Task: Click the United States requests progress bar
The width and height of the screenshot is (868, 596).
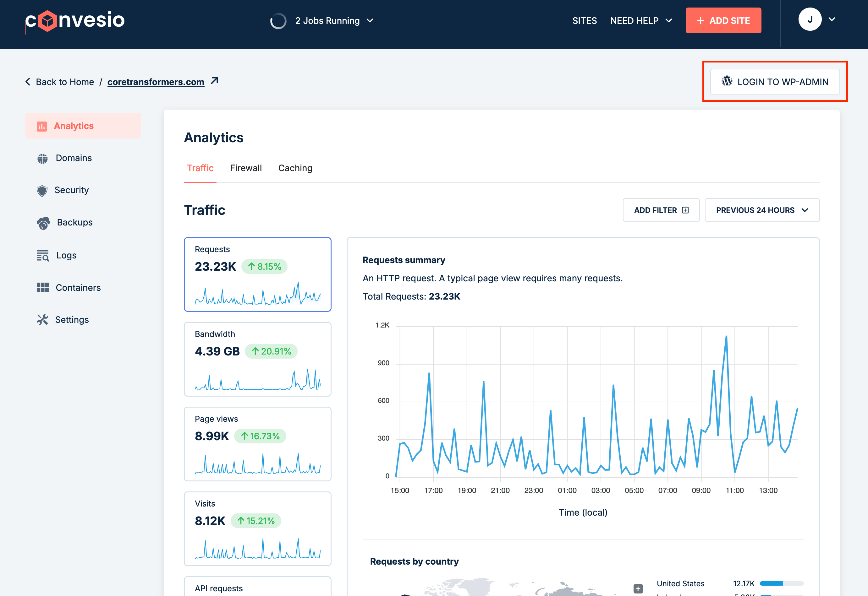Action: click(x=782, y=583)
